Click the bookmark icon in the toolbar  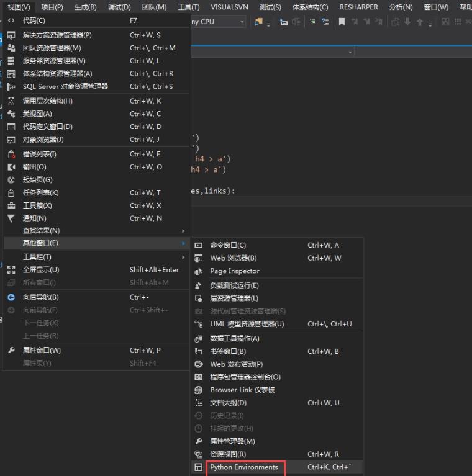click(x=342, y=22)
